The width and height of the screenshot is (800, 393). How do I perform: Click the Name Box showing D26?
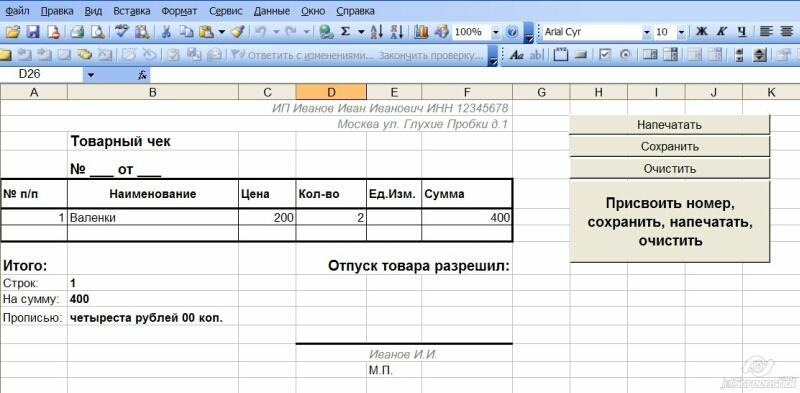pos(41,75)
